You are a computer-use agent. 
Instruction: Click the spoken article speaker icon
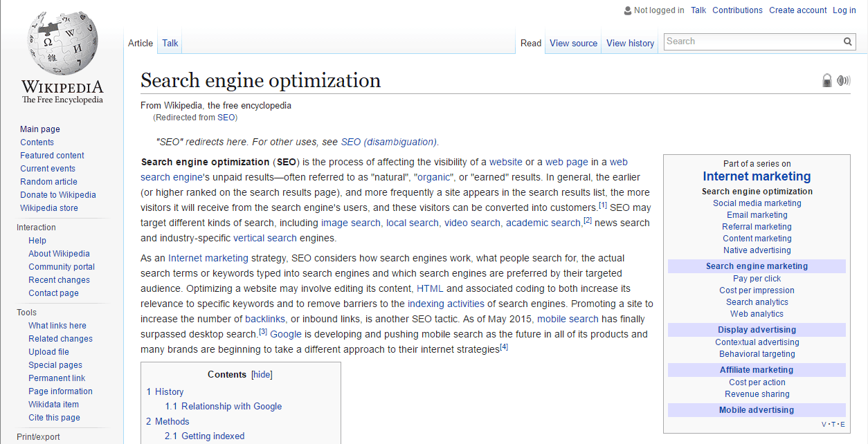[x=843, y=80]
